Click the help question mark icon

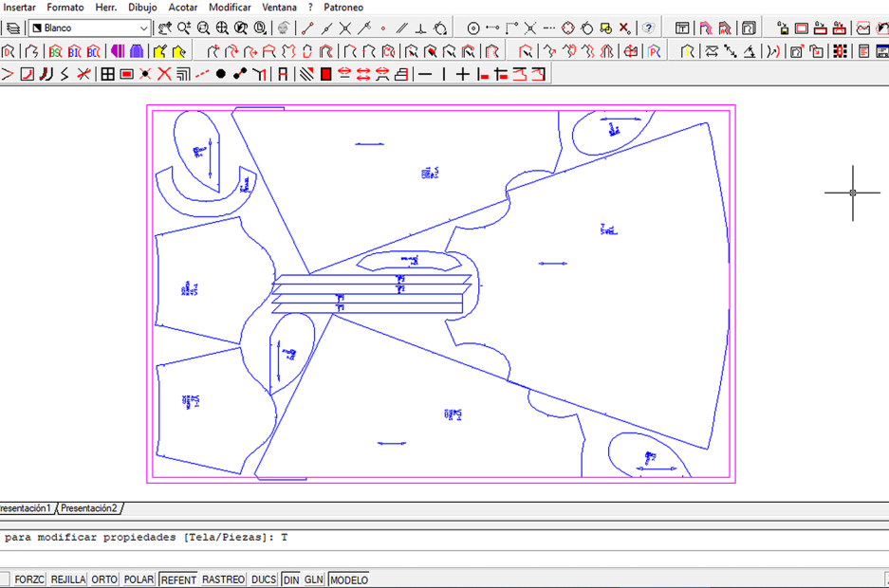648,28
